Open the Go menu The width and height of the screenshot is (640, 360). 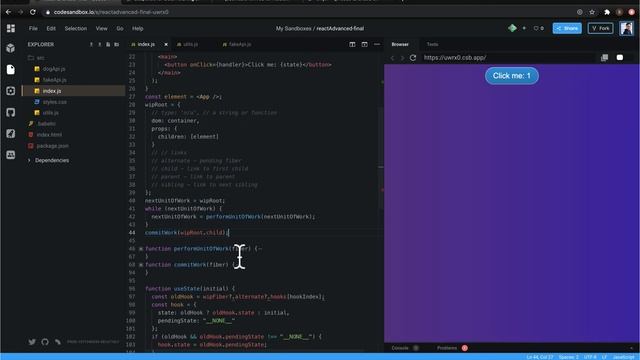click(x=120, y=29)
